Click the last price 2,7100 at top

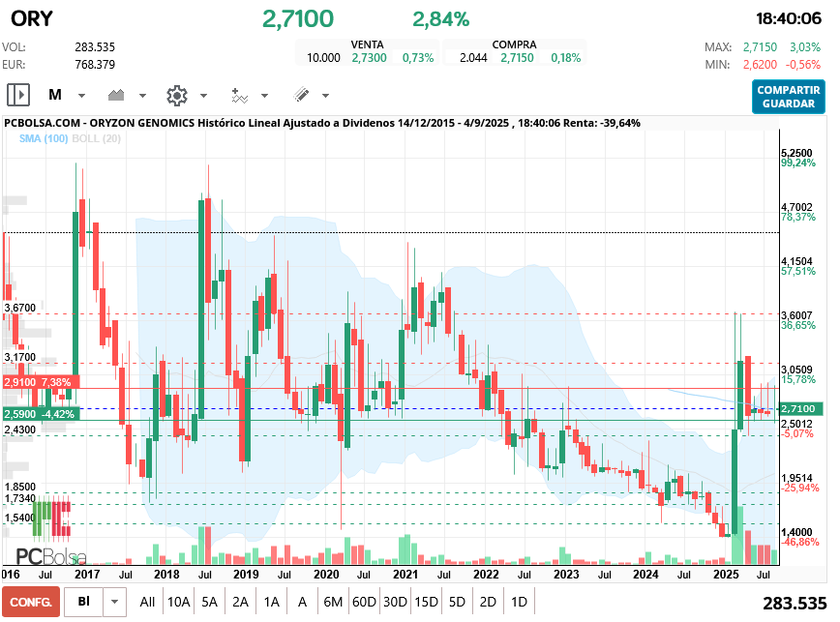(x=298, y=19)
